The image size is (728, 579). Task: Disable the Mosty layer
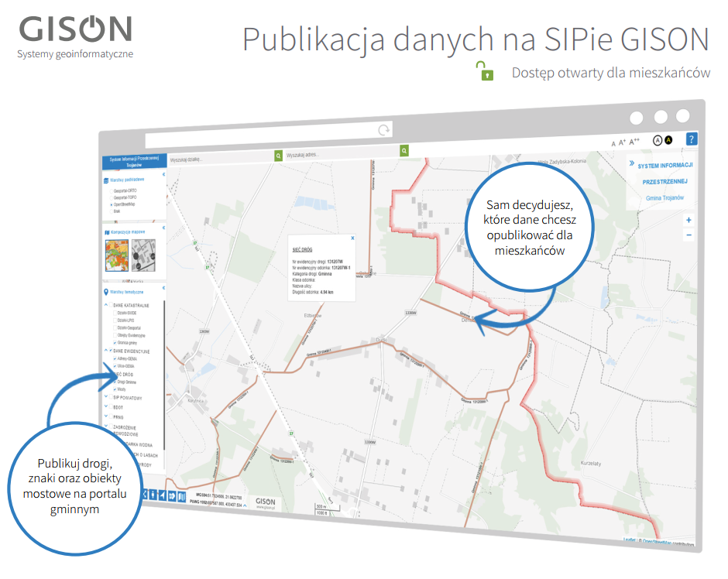(115, 389)
